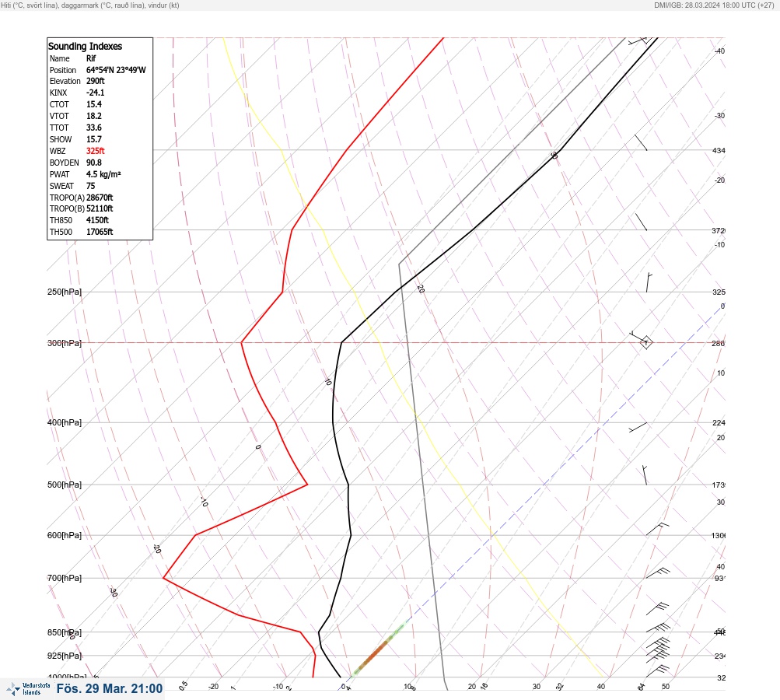Click the Elevation value 290ft
Screen dimensions: 780x700
click(96, 81)
